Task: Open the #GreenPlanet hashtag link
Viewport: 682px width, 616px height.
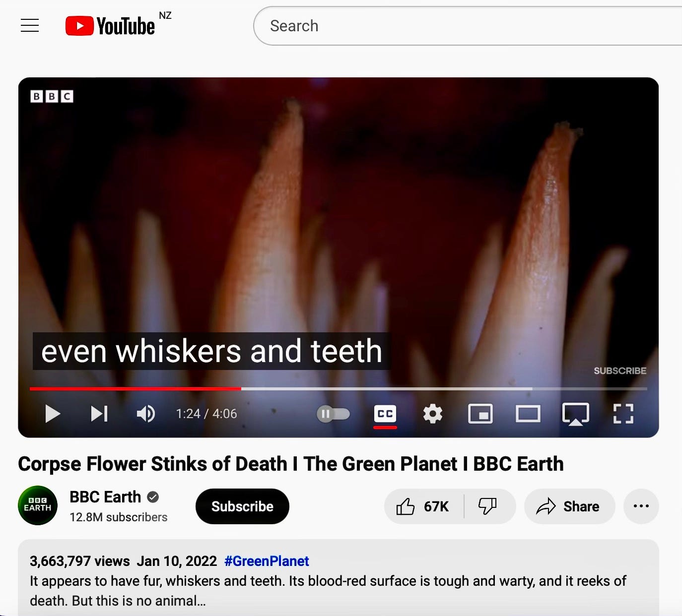Action: pyautogui.click(x=267, y=561)
